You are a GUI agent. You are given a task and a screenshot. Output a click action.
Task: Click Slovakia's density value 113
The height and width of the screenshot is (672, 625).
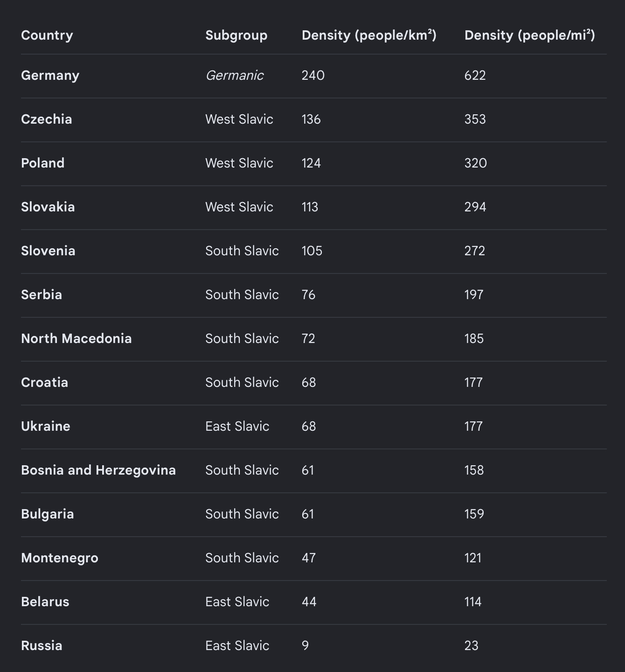pos(310,207)
